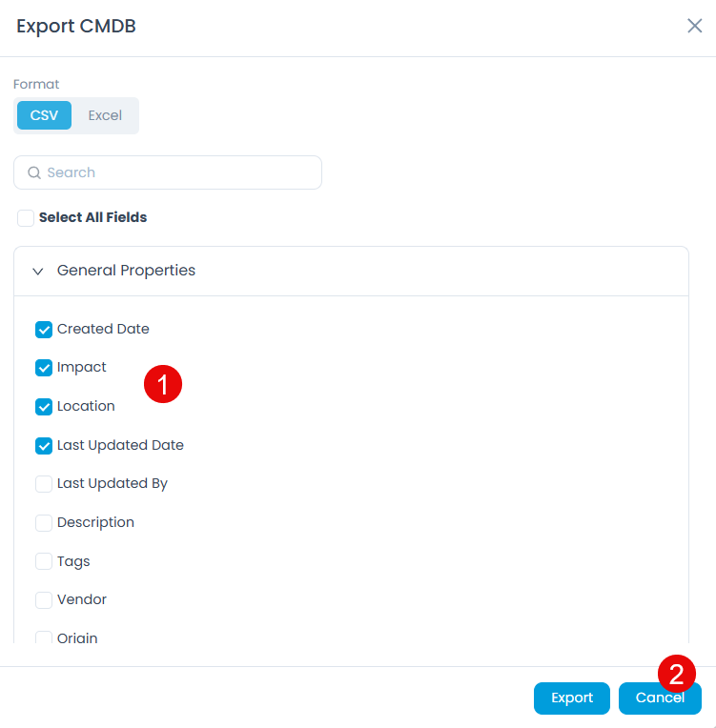Untick Last Updated Date
The width and height of the screenshot is (716, 728).
(44, 445)
